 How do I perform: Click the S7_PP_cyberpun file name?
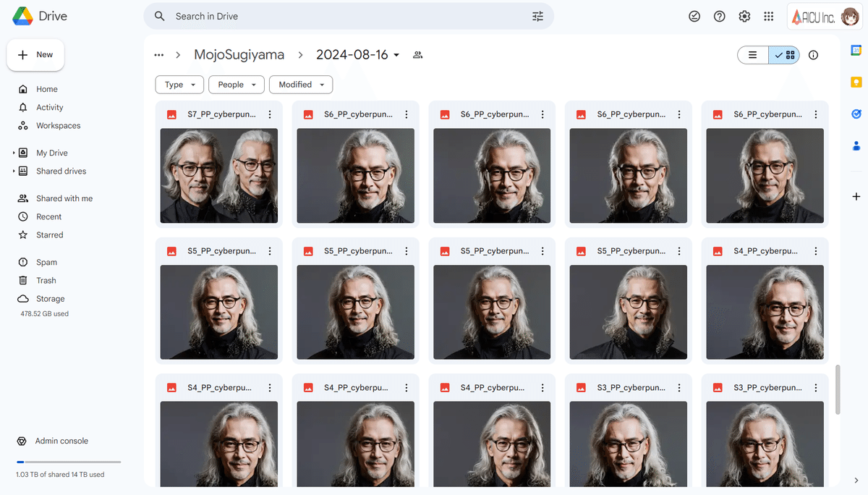(221, 114)
